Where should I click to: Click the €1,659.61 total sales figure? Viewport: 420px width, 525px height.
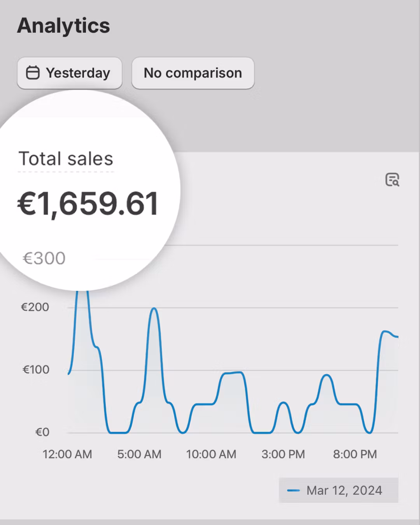(x=88, y=203)
